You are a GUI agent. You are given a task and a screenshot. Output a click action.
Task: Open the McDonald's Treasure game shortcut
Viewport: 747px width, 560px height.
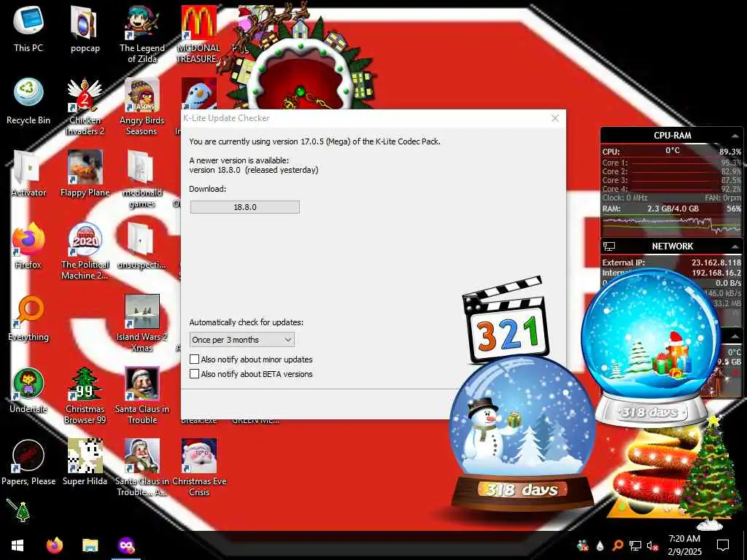click(198, 34)
